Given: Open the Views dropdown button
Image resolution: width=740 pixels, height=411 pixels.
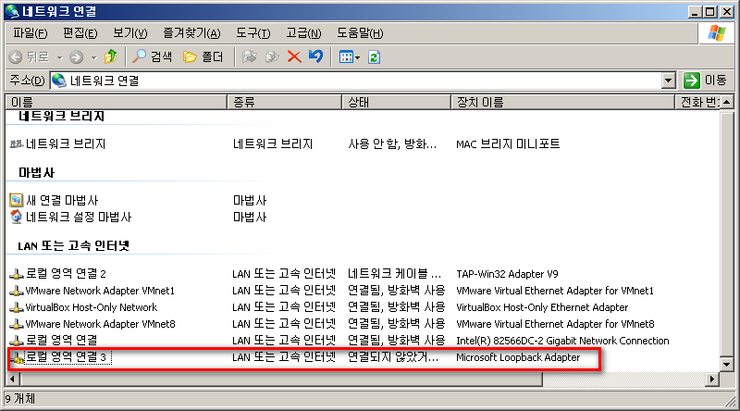Looking at the screenshot, I should 349,57.
